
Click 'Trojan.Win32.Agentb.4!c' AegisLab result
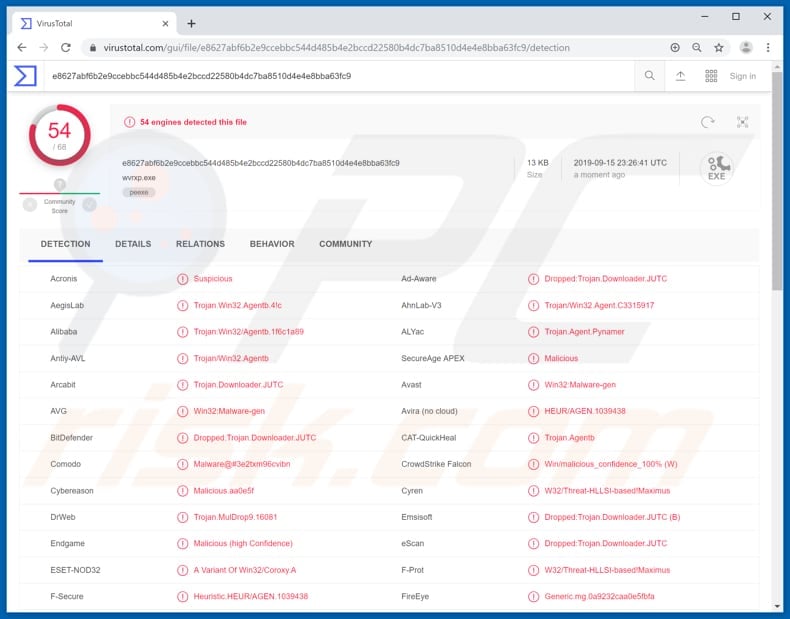[238, 305]
